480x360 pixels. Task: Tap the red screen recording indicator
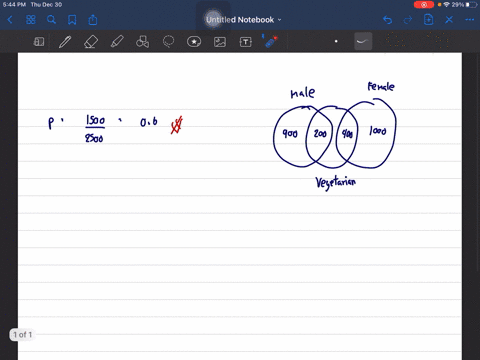click(424, 5)
